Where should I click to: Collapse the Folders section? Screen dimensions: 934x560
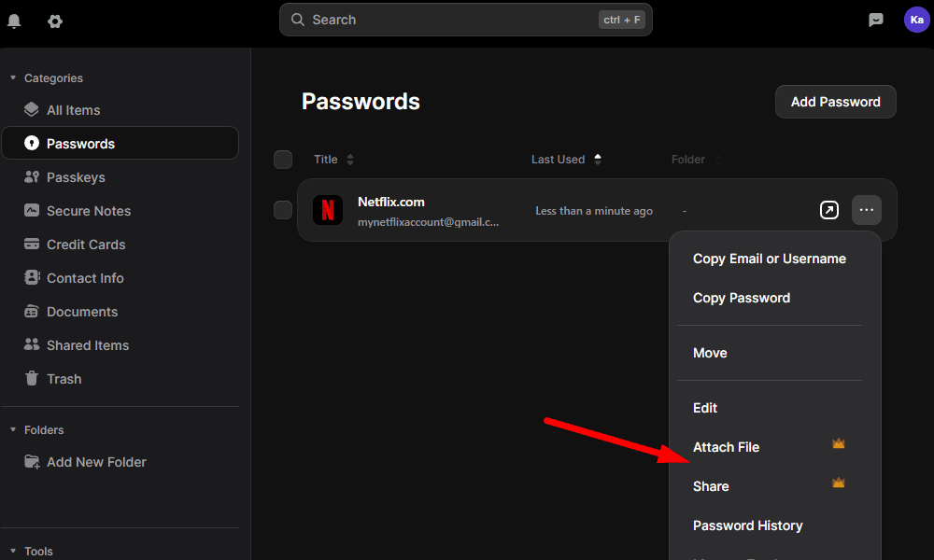(x=13, y=430)
